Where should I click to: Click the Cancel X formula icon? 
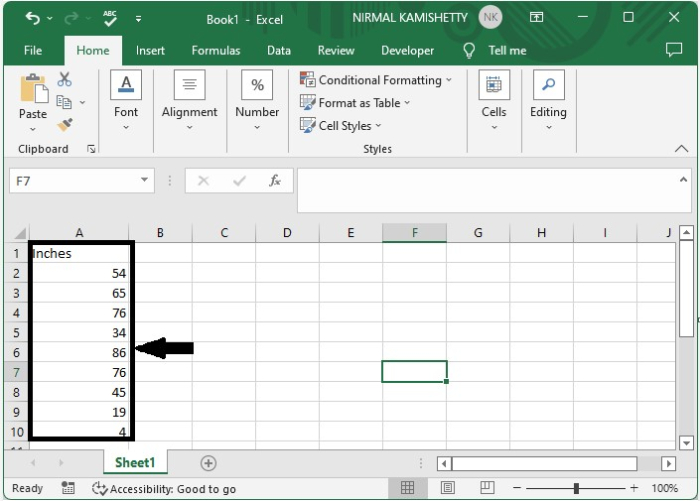pyautogui.click(x=203, y=181)
